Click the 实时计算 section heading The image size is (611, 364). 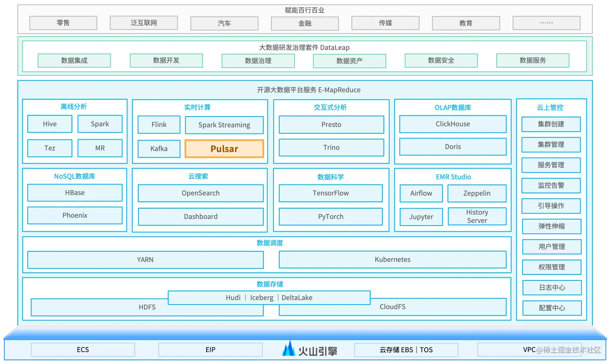(x=197, y=107)
